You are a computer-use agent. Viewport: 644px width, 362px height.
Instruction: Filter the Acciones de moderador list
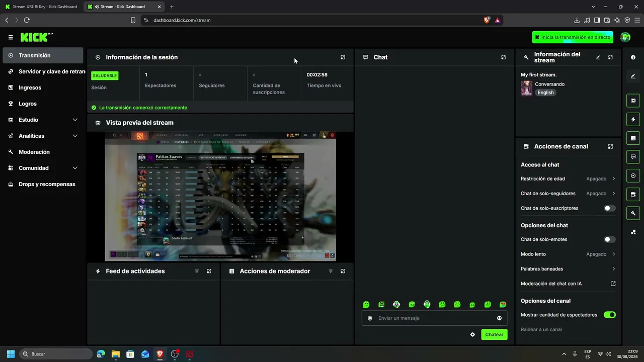[331, 271]
